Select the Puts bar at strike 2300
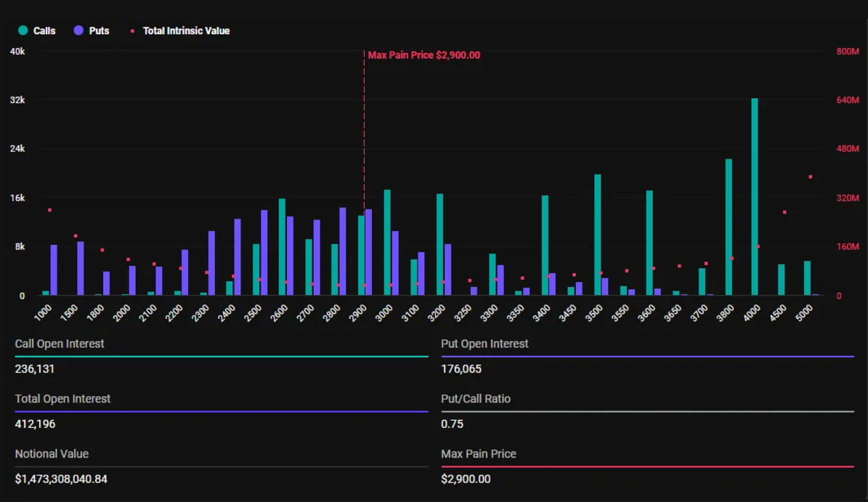The width and height of the screenshot is (868, 502). click(x=211, y=263)
